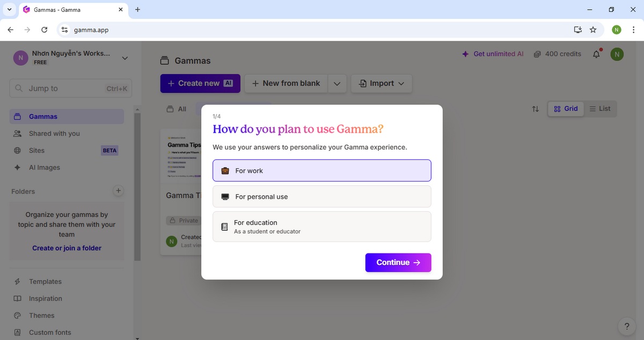The height and width of the screenshot is (340, 644).
Task: Open Chrome profile N avatar
Action: (617, 30)
